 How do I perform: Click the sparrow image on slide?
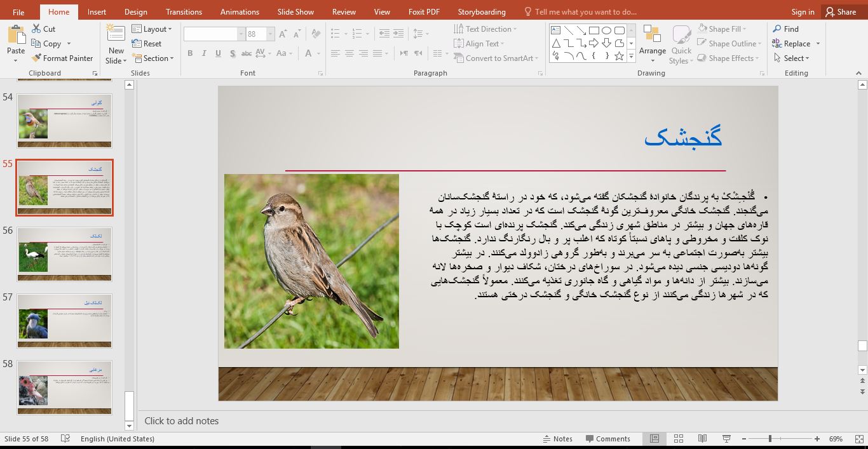[311, 261]
